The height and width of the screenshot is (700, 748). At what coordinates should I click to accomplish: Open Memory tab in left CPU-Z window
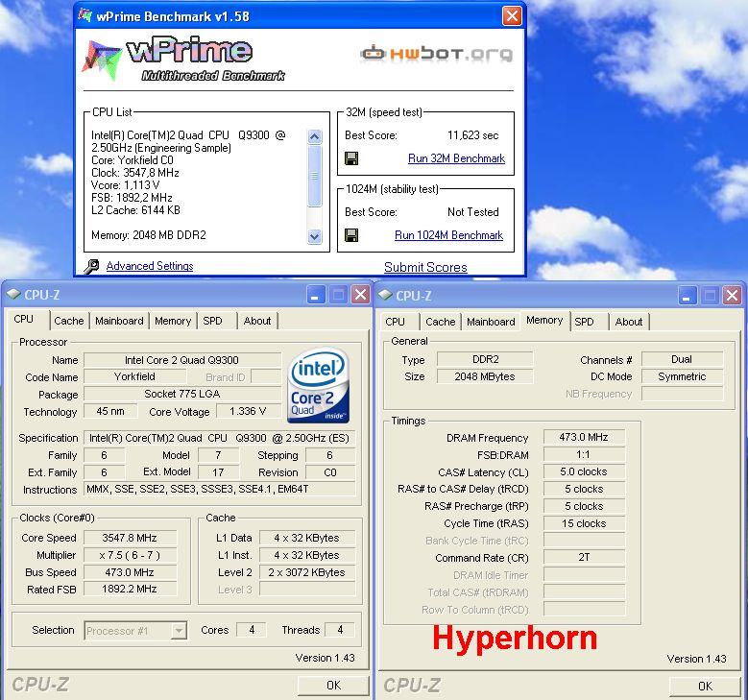point(173,321)
